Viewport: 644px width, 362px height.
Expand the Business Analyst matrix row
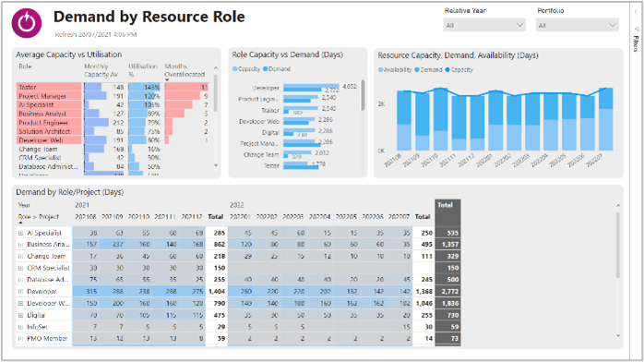click(20, 245)
